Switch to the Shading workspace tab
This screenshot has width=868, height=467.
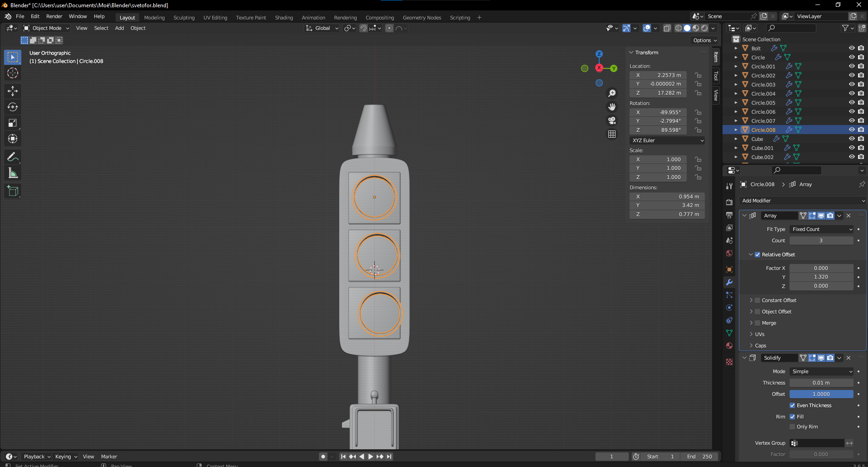[x=284, y=18]
